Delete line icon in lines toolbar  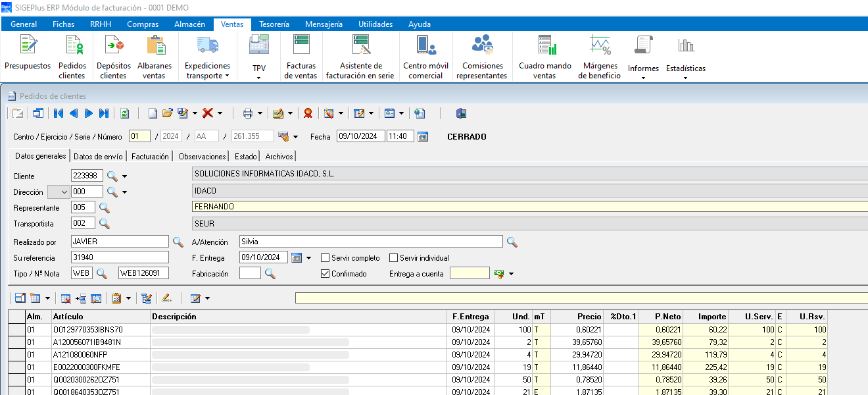[66, 298]
